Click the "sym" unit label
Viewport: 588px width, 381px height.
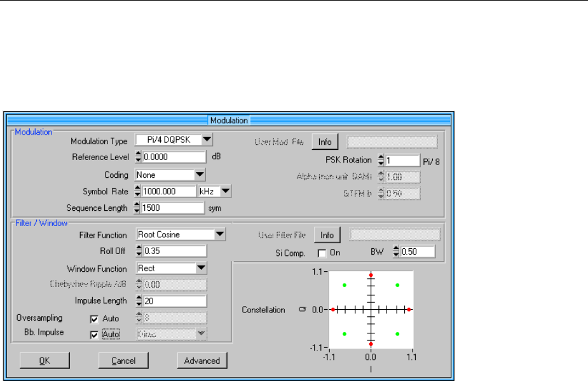(x=215, y=208)
